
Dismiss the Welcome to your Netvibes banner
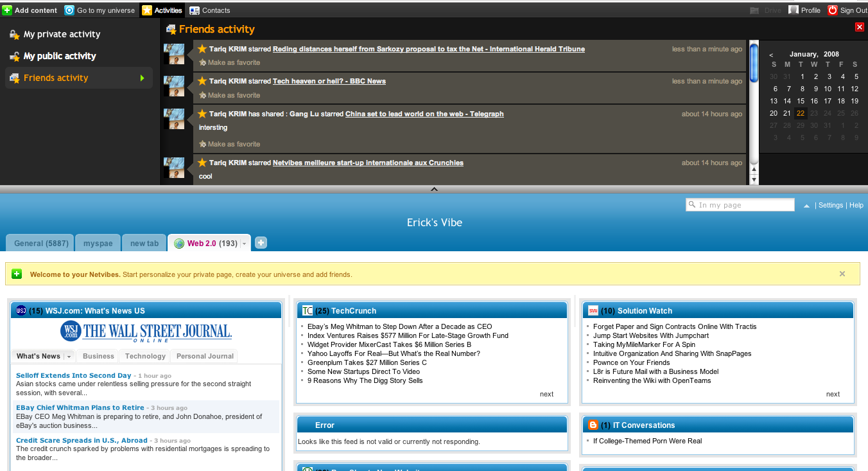point(842,274)
